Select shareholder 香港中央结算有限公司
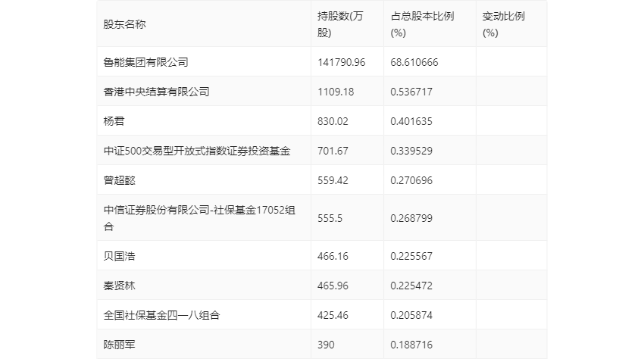This screenshot has width=644, height=359. click(157, 92)
